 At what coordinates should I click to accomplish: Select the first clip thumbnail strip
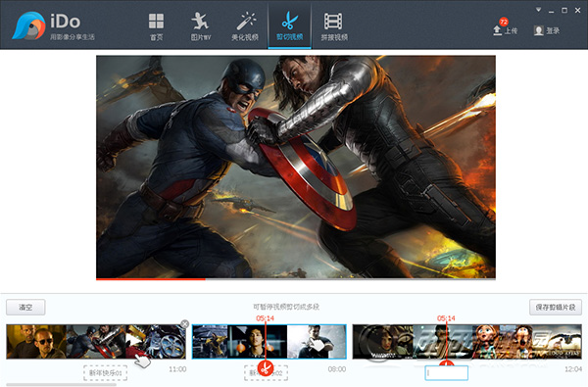(96, 342)
